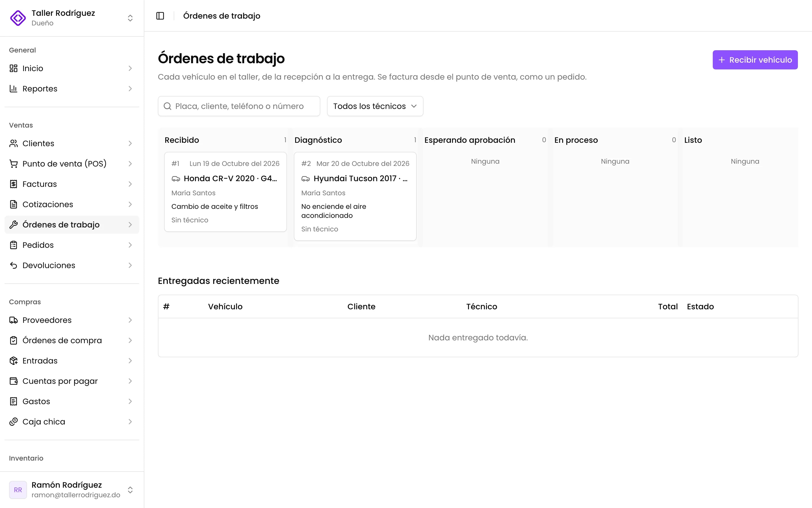Click the Vehículo table column header
The image size is (812, 508).
click(225, 306)
